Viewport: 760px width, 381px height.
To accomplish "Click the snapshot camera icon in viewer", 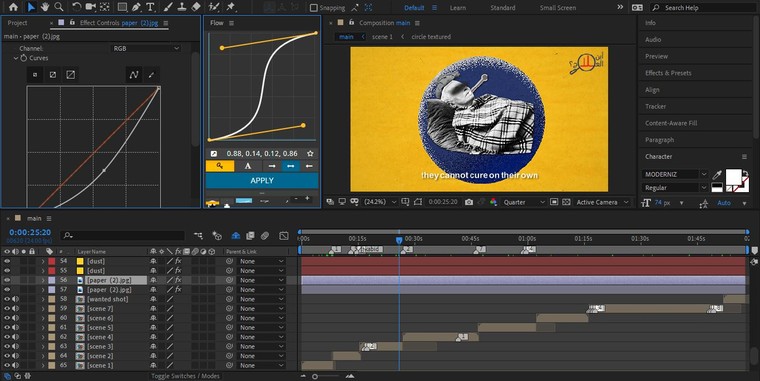I will (x=469, y=202).
